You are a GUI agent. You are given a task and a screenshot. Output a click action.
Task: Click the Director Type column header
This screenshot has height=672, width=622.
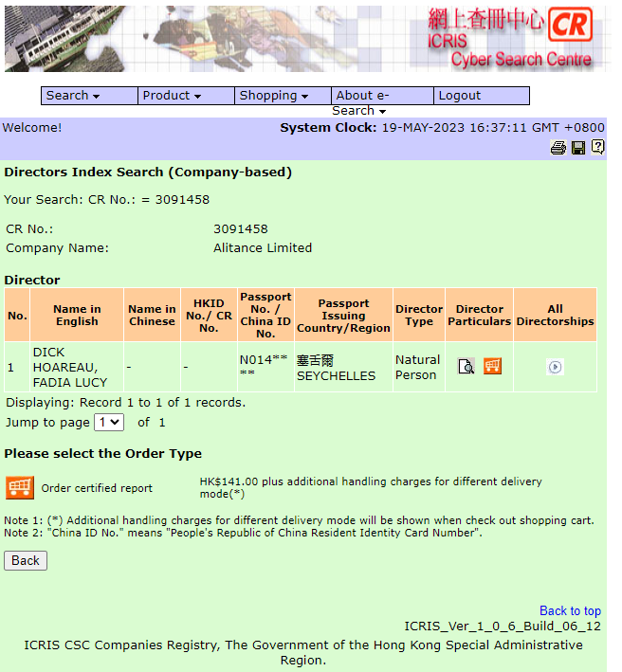point(419,315)
